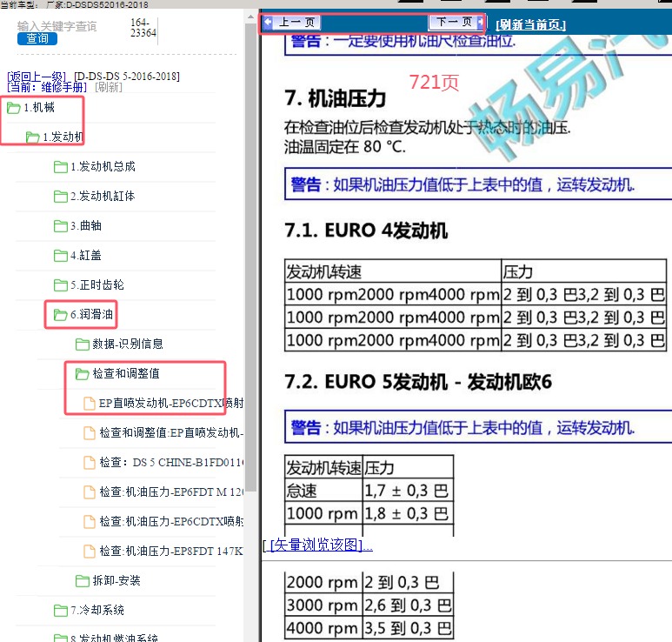Expand the 2.发动机缸体 tree node
This screenshot has height=642, width=672.
click(x=103, y=196)
